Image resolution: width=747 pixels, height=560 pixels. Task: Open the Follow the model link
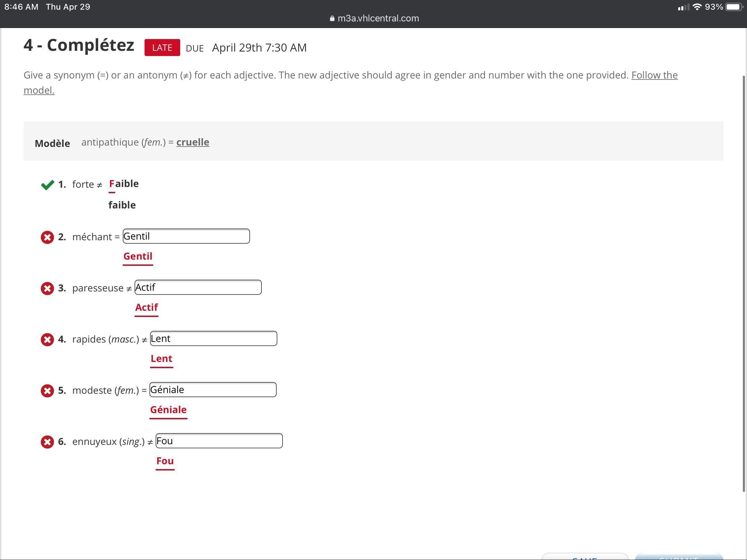pyautogui.click(x=654, y=75)
